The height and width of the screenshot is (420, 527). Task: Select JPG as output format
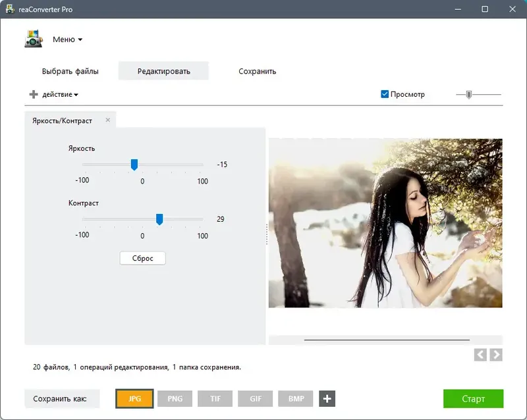click(134, 399)
